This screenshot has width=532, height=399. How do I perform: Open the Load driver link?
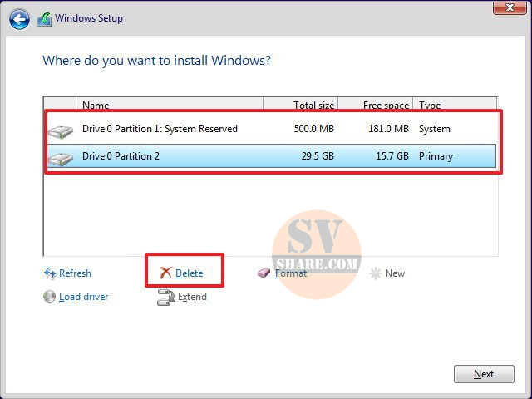(x=84, y=297)
